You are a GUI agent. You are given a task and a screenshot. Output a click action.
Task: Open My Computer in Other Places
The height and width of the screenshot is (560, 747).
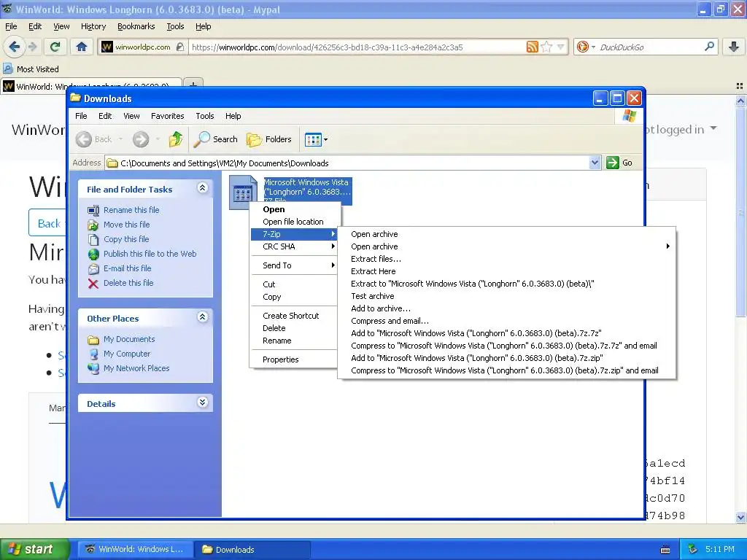127,354
